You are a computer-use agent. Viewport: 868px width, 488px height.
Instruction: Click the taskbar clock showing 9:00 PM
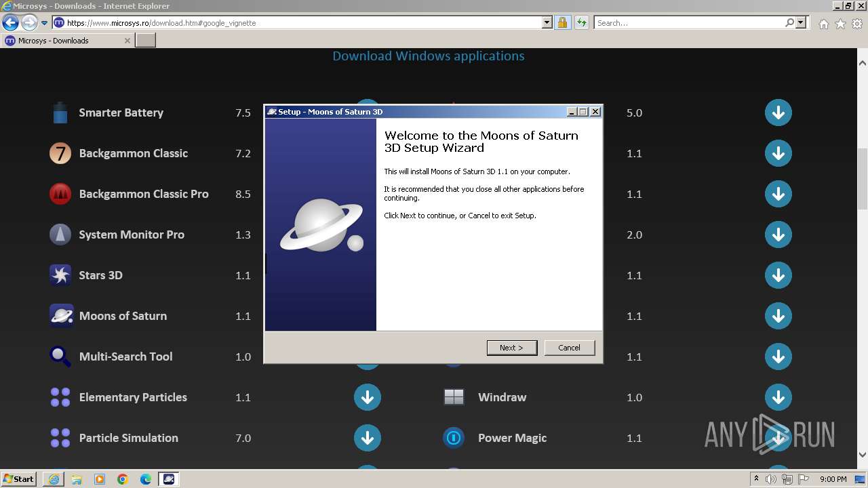pos(833,479)
